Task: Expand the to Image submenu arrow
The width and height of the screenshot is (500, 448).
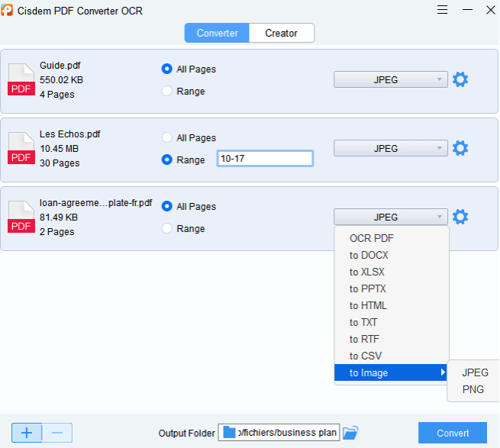Action: pos(443,372)
